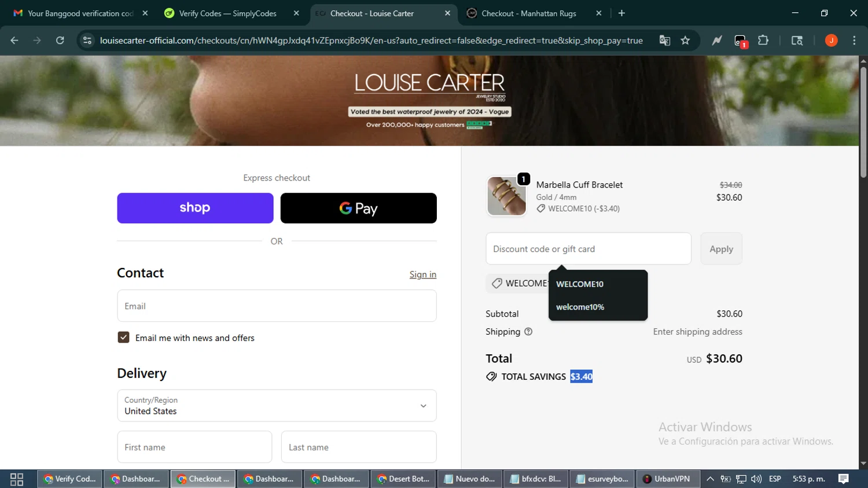Click the Total Savings tag icon
This screenshot has height=488, width=868.
click(491, 376)
